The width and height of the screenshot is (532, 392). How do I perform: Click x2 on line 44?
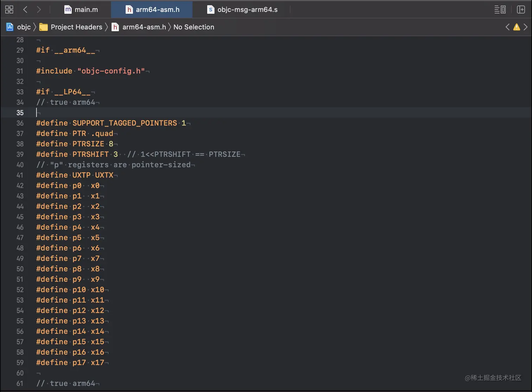[95, 206]
